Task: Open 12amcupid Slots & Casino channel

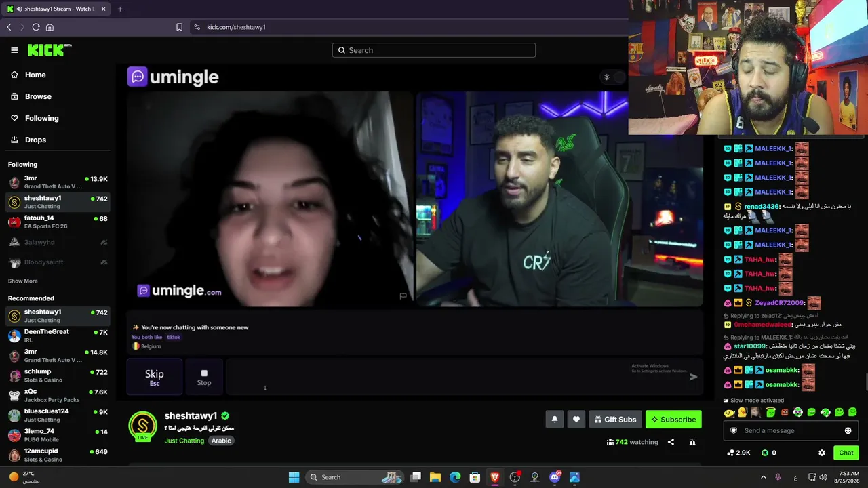Action: [58, 455]
